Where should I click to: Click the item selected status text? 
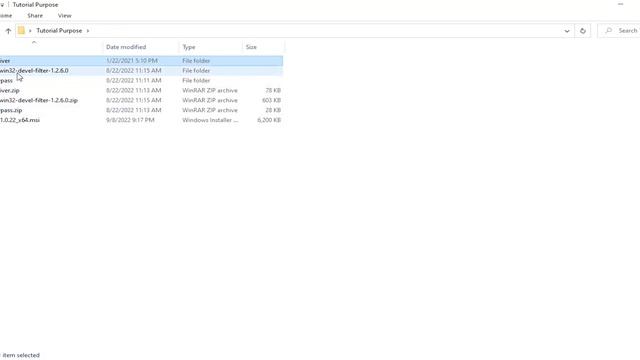pyautogui.click(x=20, y=355)
